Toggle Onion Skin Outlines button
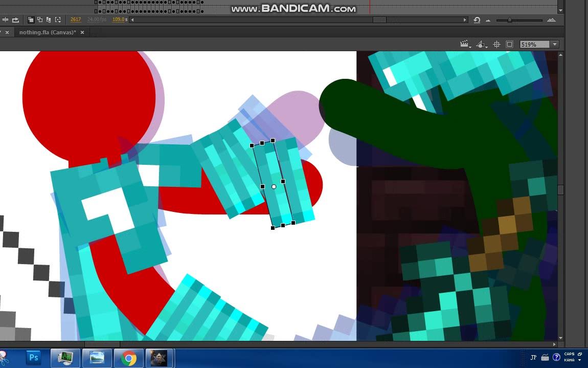 click(40, 19)
